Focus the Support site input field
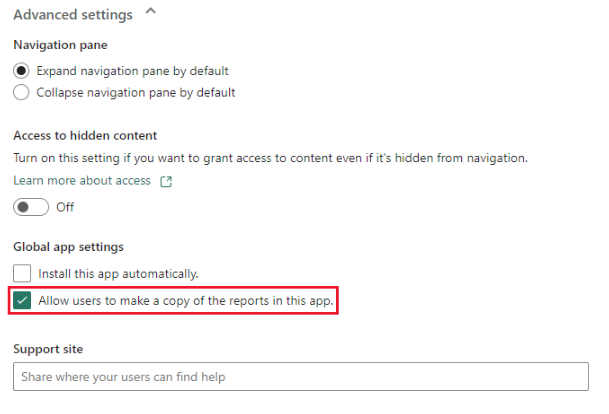Image resolution: width=609 pixels, height=414 pixels. coord(300,377)
